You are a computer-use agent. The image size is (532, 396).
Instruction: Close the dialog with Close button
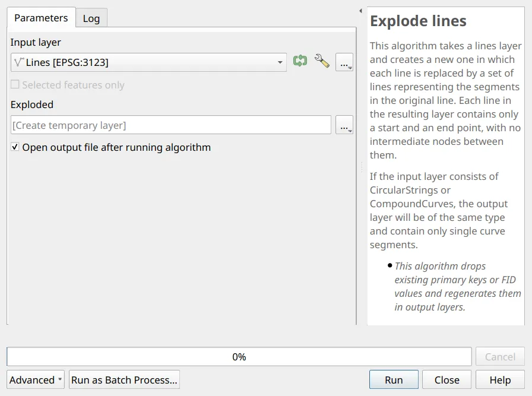pos(447,380)
